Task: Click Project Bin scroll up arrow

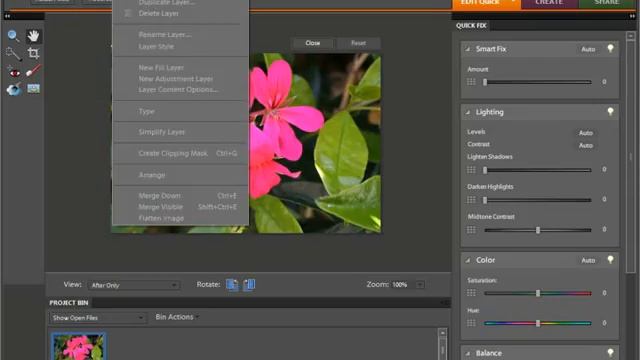Action: (442, 333)
